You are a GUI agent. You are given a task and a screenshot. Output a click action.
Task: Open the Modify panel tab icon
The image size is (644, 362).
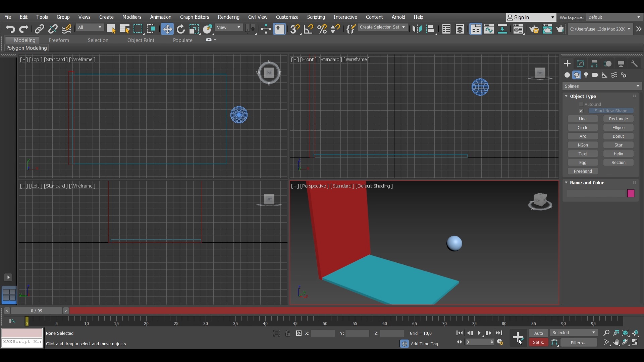pyautogui.click(x=581, y=64)
